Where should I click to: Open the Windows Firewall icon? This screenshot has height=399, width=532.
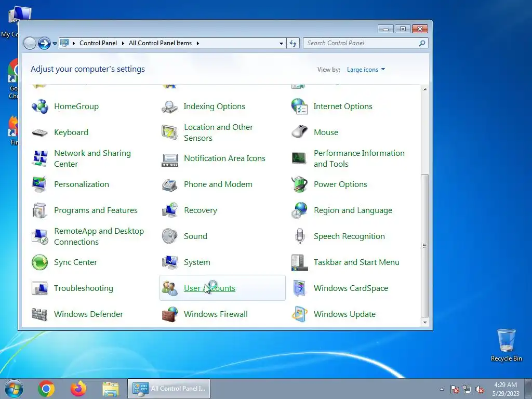click(170, 314)
